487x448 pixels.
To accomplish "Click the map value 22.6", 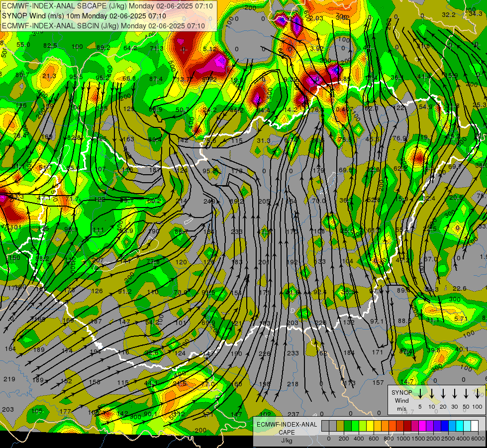I will click(459, 289).
